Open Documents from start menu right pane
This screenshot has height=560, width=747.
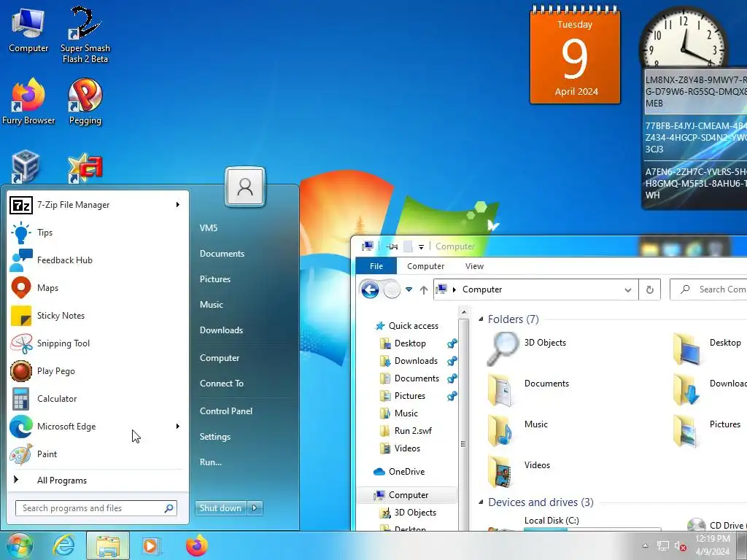(x=222, y=254)
